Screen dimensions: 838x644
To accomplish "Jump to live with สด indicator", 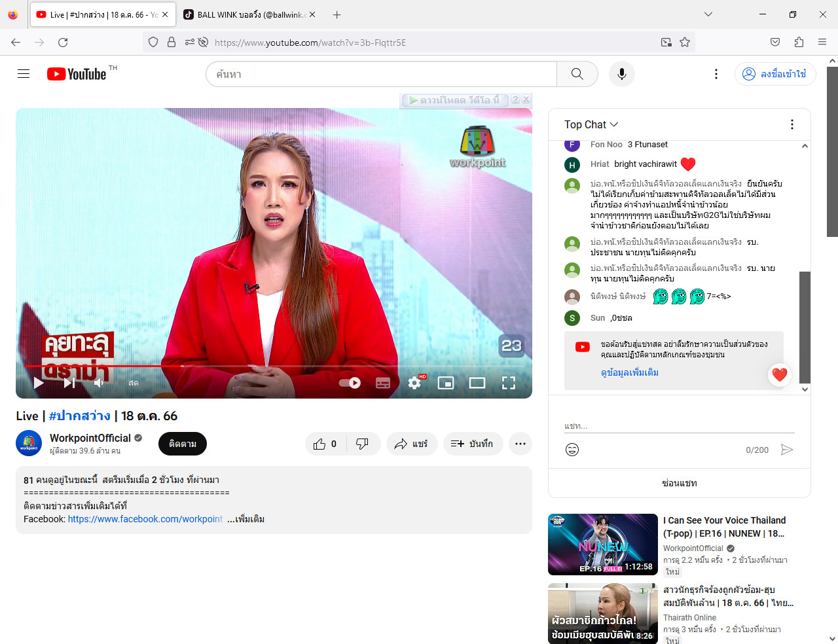I will pos(134,383).
